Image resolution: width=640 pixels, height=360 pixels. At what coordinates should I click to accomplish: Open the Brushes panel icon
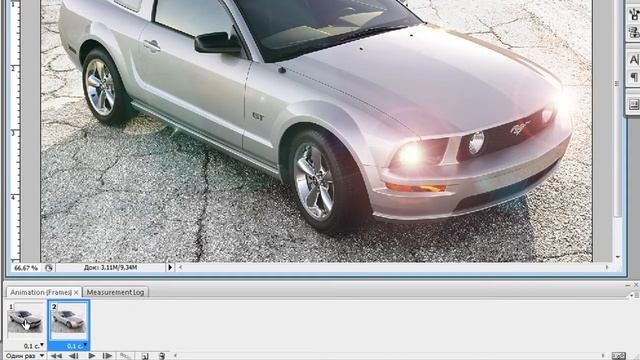click(633, 15)
